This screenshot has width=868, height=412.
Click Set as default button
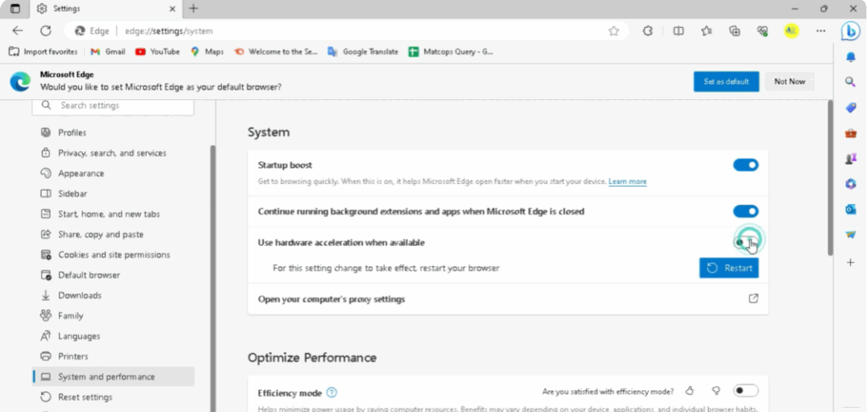[726, 81]
